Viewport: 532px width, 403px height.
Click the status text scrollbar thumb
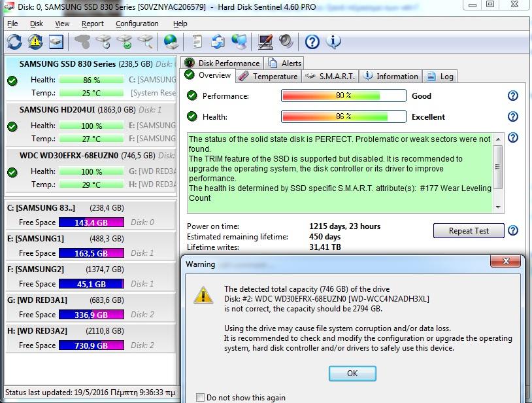click(x=498, y=167)
